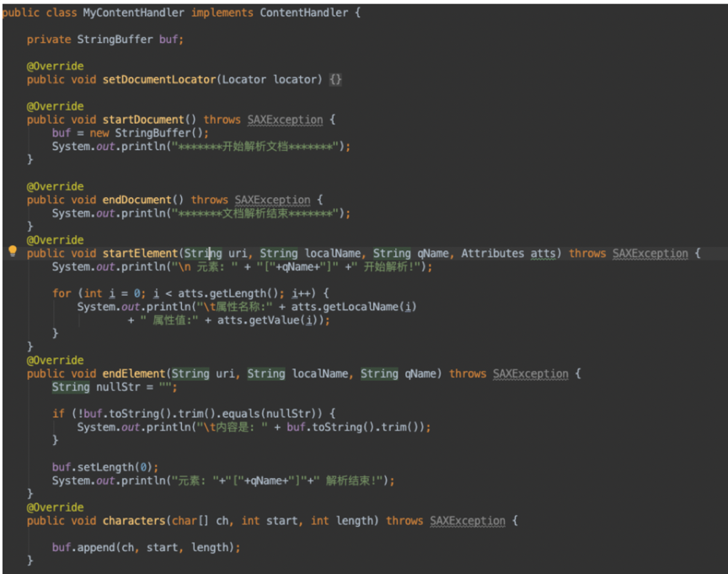The image size is (728, 574).
Task: Click the MyContentHandler class name
Action: [x=133, y=13]
